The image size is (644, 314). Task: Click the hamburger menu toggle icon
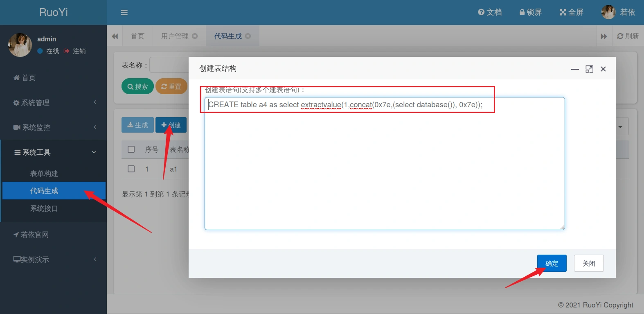click(124, 13)
